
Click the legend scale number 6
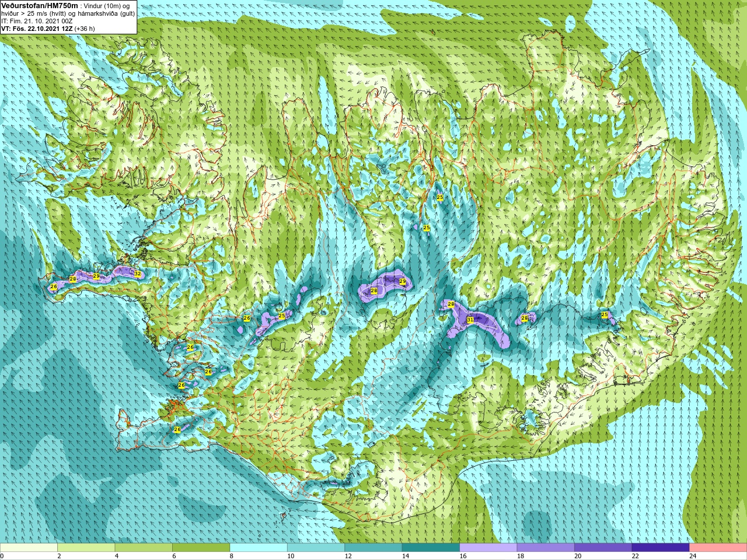pos(174,556)
